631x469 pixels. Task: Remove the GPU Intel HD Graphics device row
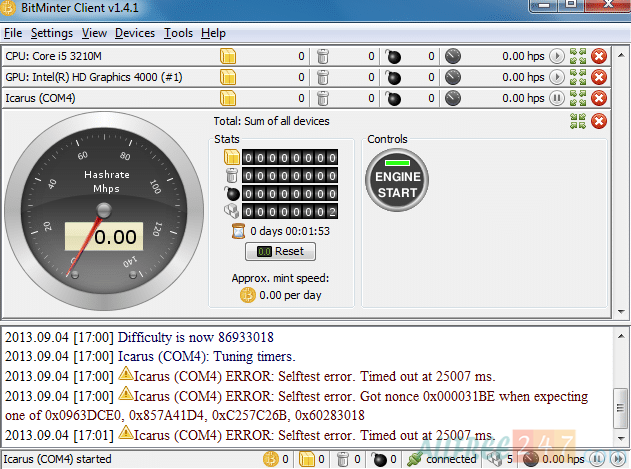(x=599, y=77)
